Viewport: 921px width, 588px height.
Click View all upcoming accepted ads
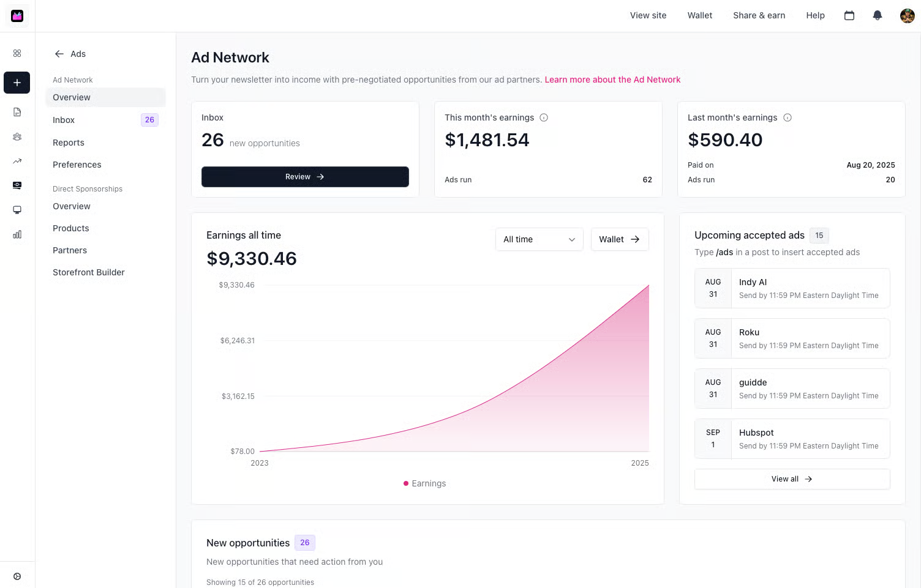click(791, 479)
